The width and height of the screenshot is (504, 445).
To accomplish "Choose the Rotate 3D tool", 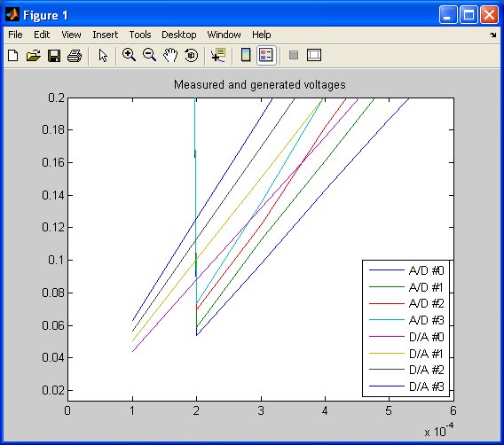I will pyautogui.click(x=192, y=55).
